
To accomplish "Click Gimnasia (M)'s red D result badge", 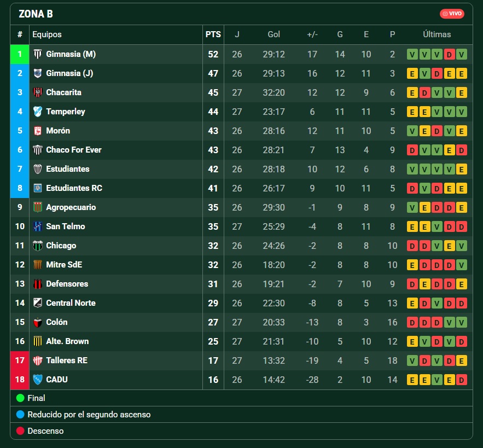I will click(x=449, y=55).
